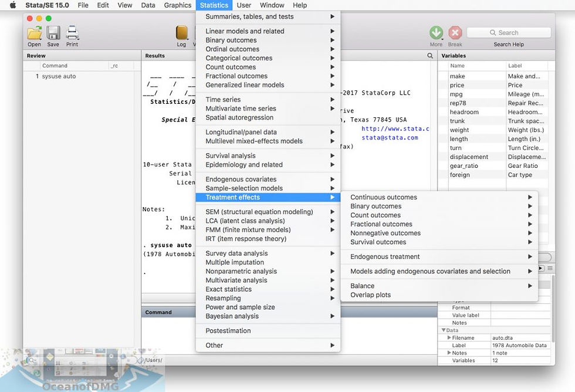This screenshot has width=575, height=392.
Task: Open the View menu
Action: click(124, 5)
